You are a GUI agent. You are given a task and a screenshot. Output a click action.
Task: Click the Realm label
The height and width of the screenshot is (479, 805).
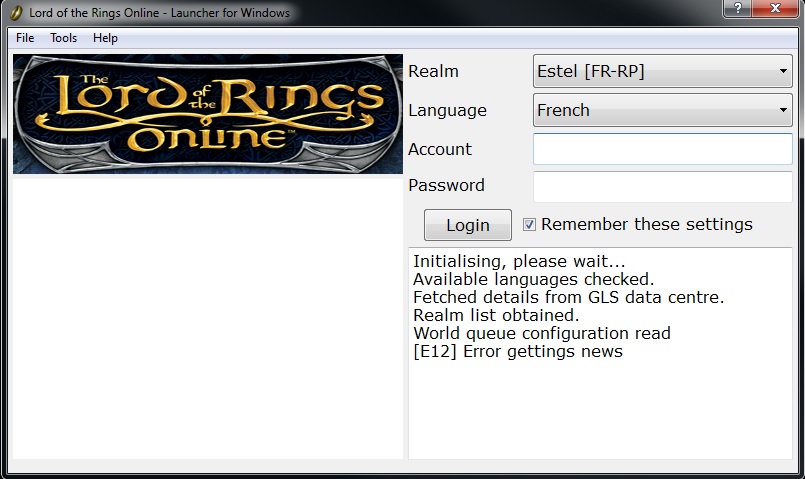[x=433, y=71]
